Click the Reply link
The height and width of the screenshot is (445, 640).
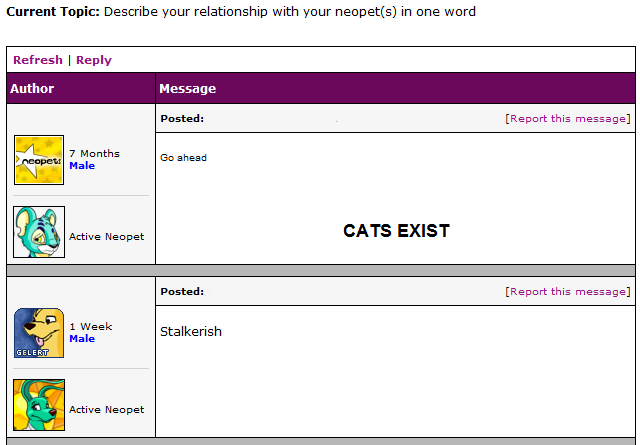(94, 60)
